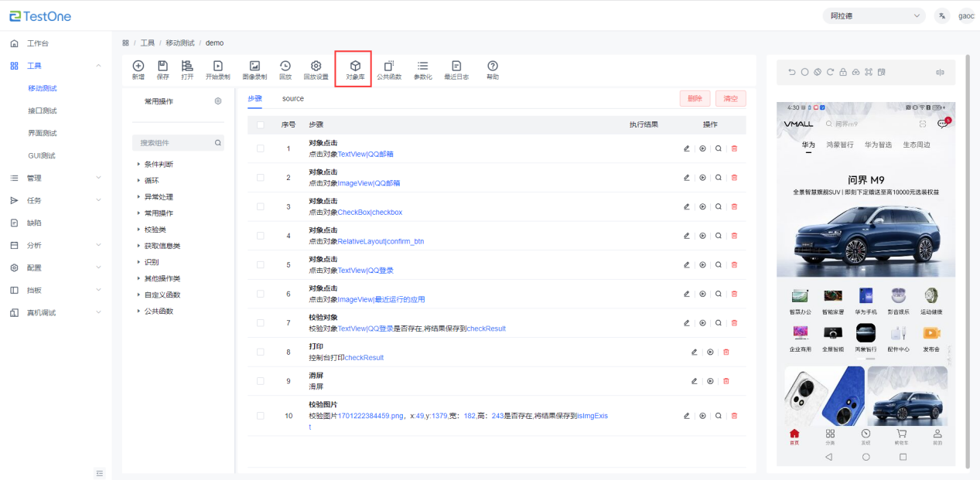Image resolution: width=980 pixels, height=480 pixels.
Task: Run step 5 with play icon
Action: (702, 264)
